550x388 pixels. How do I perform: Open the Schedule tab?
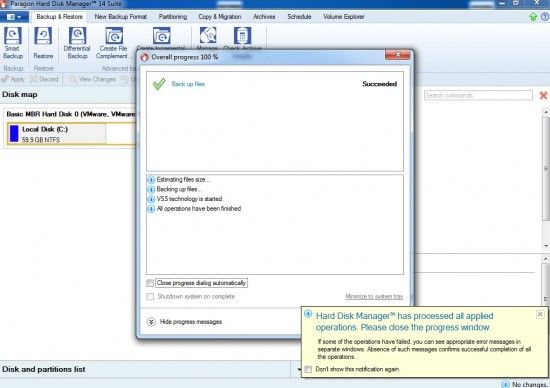point(299,16)
